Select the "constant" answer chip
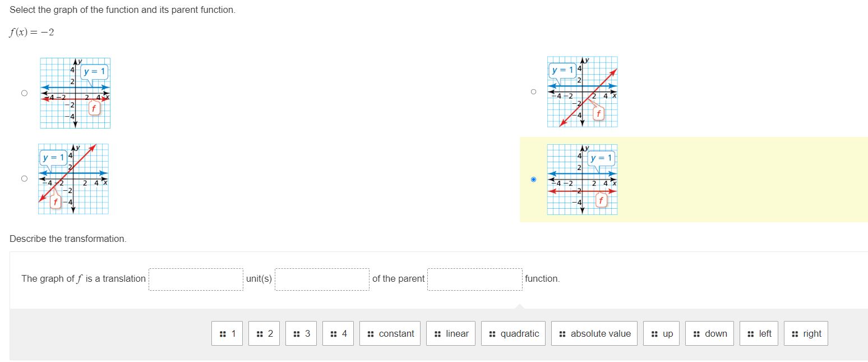 tap(390, 333)
